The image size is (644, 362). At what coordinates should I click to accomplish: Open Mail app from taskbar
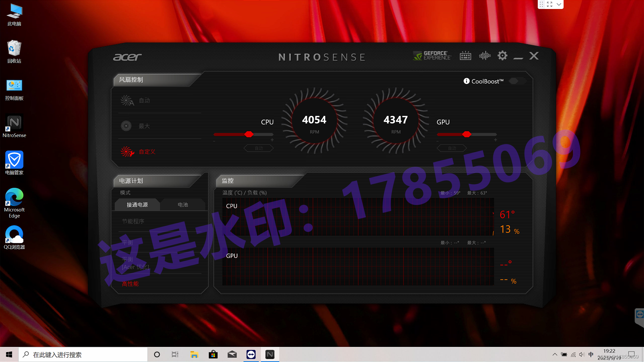(x=232, y=354)
